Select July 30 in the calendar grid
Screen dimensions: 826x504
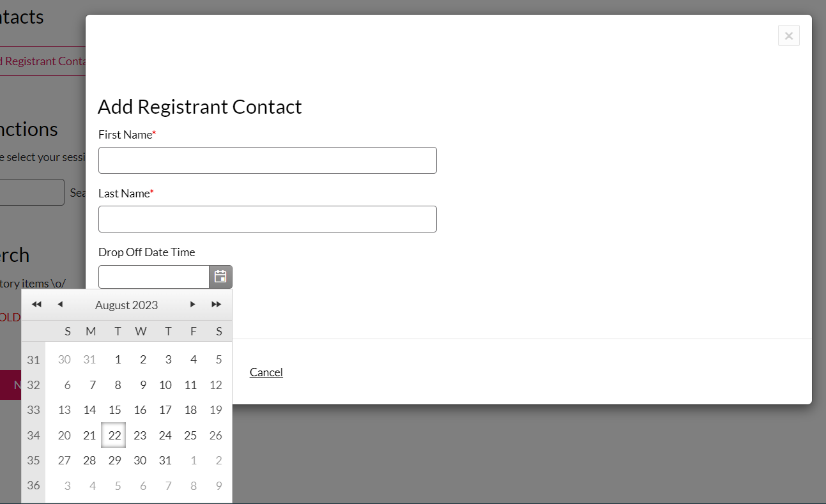click(x=65, y=360)
